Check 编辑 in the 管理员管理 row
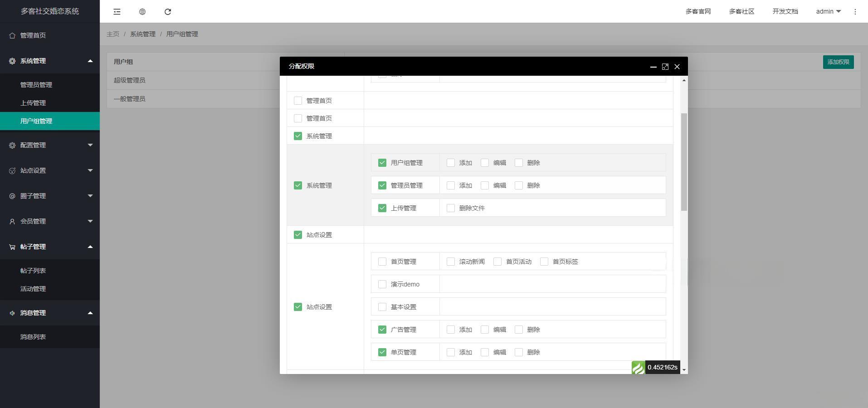 tap(485, 185)
